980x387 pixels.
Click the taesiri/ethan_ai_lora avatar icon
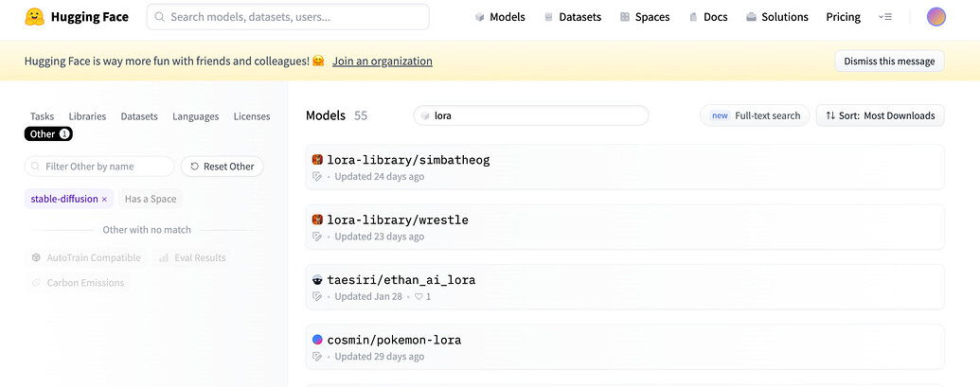[x=318, y=280]
